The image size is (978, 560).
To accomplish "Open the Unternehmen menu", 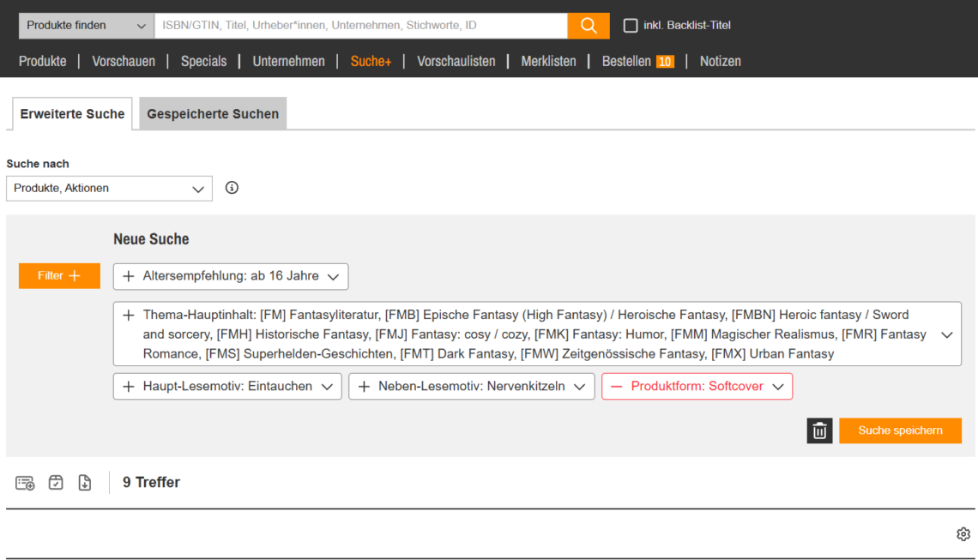I will pos(289,61).
